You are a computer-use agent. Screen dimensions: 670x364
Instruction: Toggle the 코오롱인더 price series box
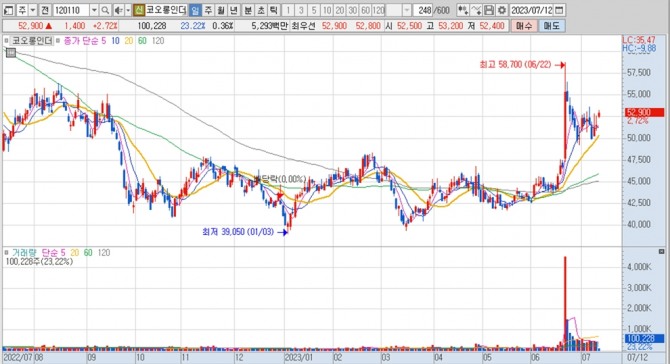tap(6, 41)
